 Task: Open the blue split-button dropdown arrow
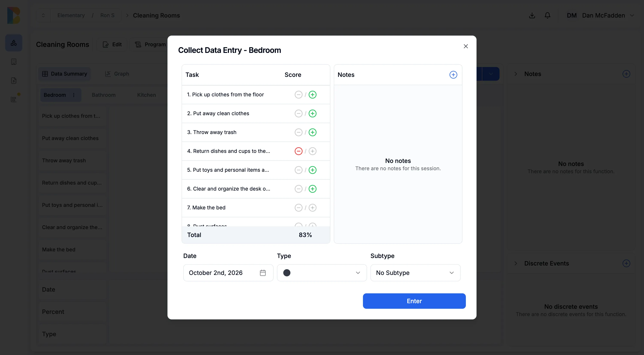tap(491, 74)
